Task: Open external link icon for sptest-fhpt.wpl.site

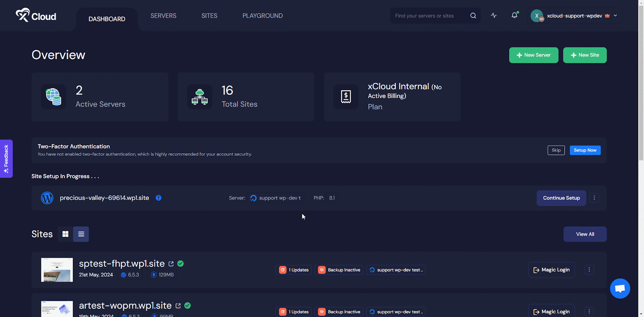Action: [x=171, y=264]
